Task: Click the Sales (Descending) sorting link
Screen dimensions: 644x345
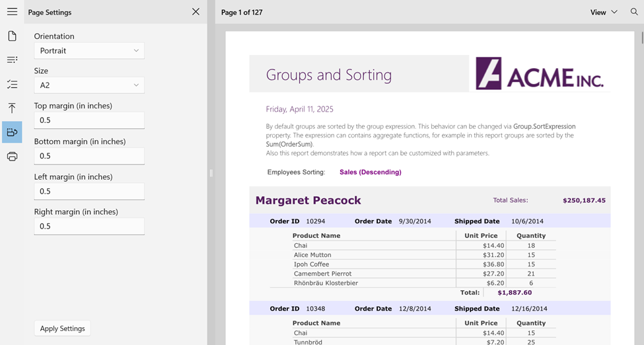Action: [x=370, y=172]
